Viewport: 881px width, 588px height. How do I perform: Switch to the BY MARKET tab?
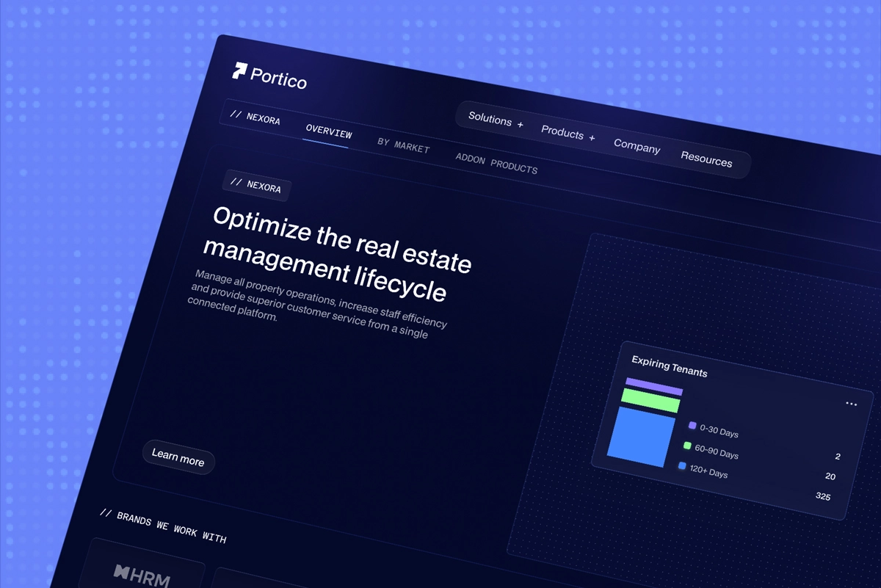[x=403, y=144]
